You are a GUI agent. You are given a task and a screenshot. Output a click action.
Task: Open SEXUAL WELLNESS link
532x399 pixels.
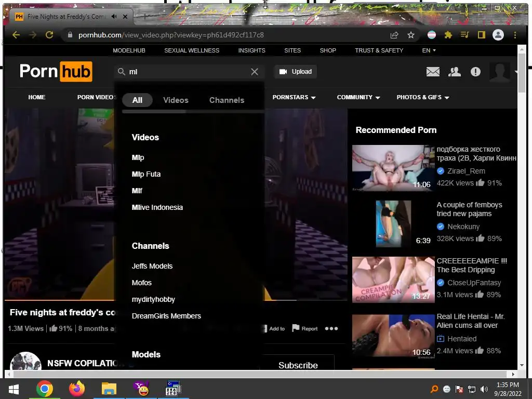click(x=192, y=50)
